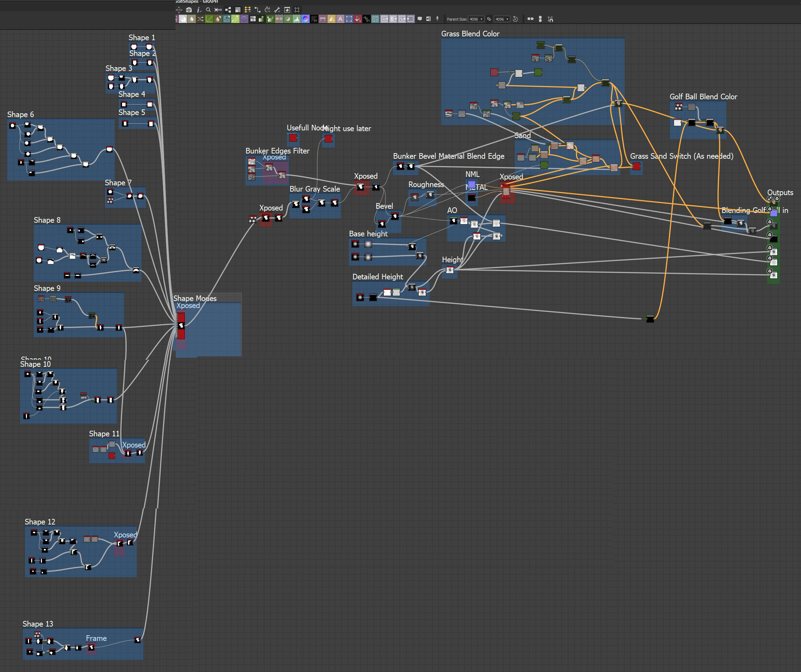
Task: Add a Text node with the A icon
Action: [340, 19]
